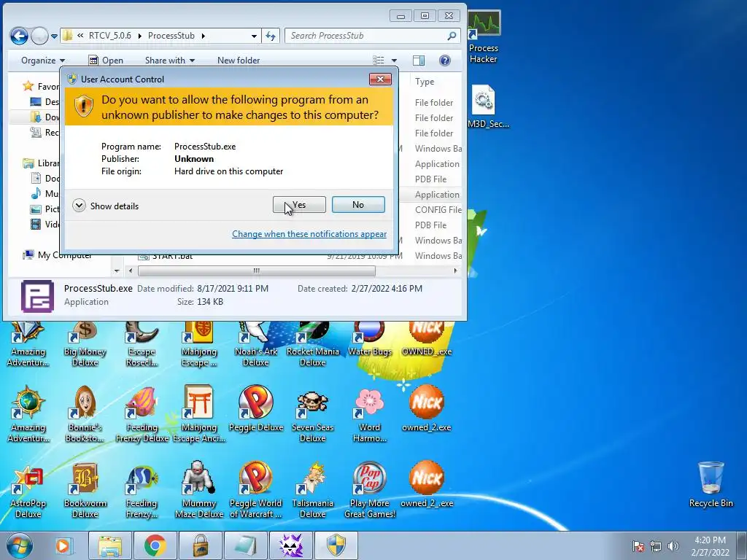Select Peggle World of Warcraft icon
This screenshot has width=747, height=560.
pyautogui.click(x=256, y=491)
